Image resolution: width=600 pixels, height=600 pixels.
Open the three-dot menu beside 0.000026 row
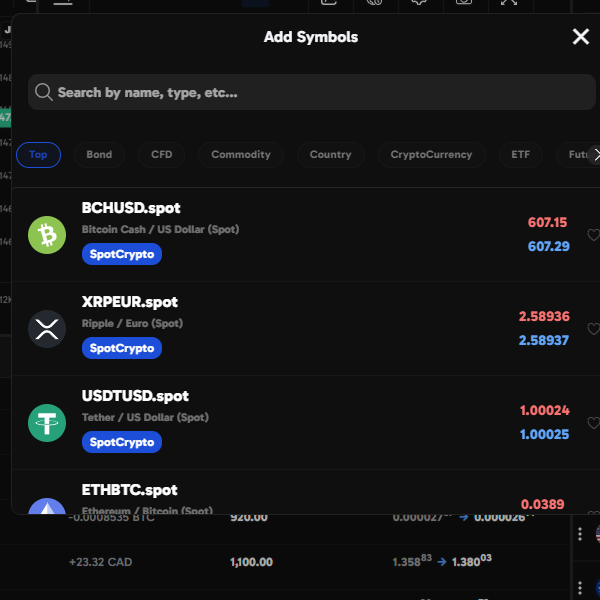(579, 533)
